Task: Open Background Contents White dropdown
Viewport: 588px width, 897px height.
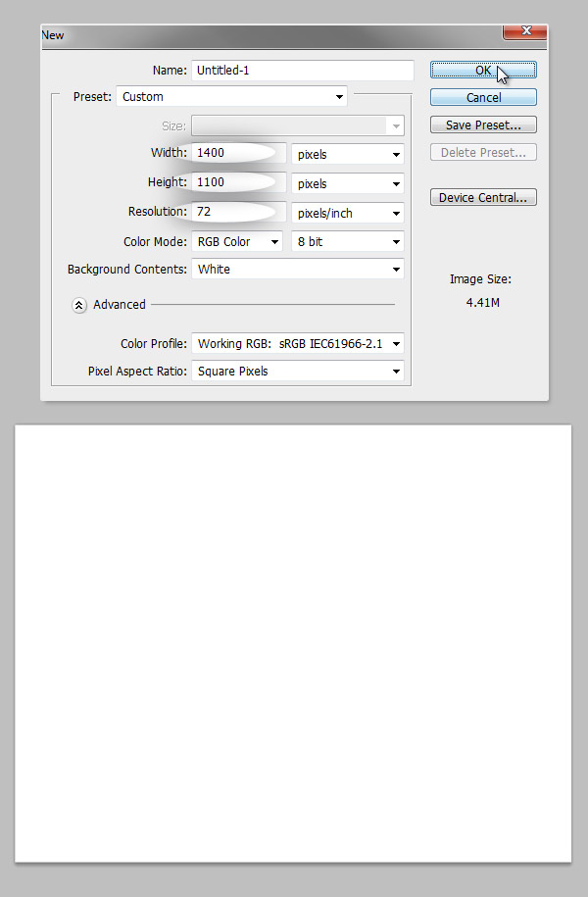Action: tap(298, 269)
